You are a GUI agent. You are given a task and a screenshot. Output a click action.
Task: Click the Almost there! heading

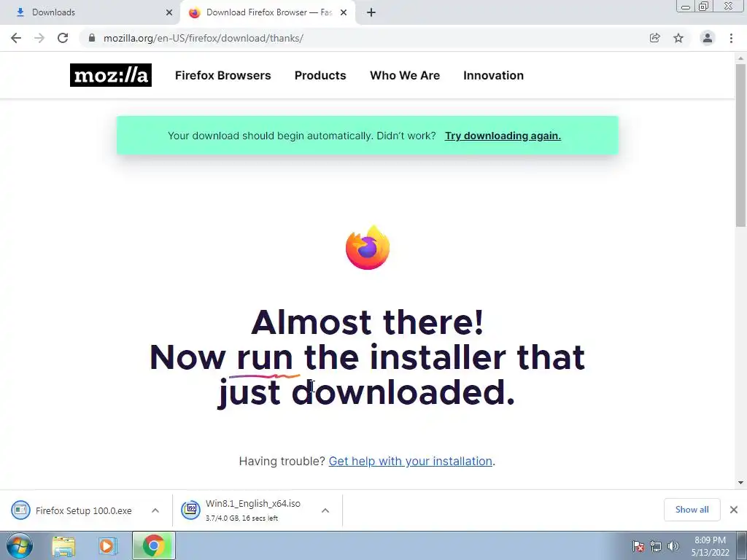pos(368,322)
